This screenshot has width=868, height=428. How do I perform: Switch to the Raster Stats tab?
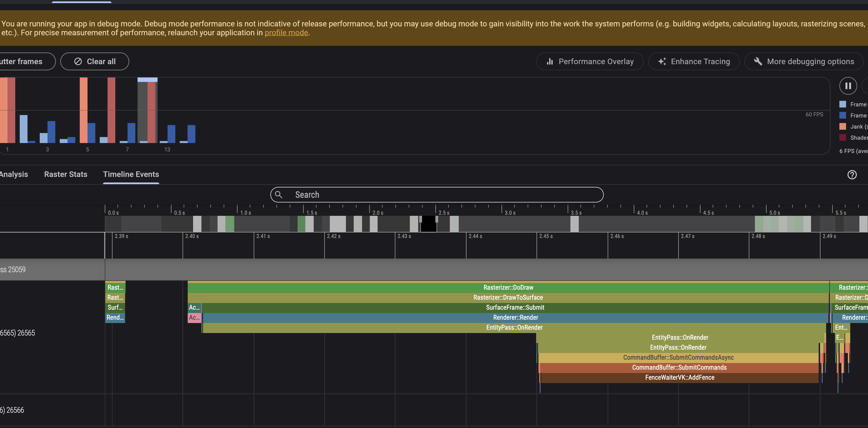pyautogui.click(x=66, y=174)
